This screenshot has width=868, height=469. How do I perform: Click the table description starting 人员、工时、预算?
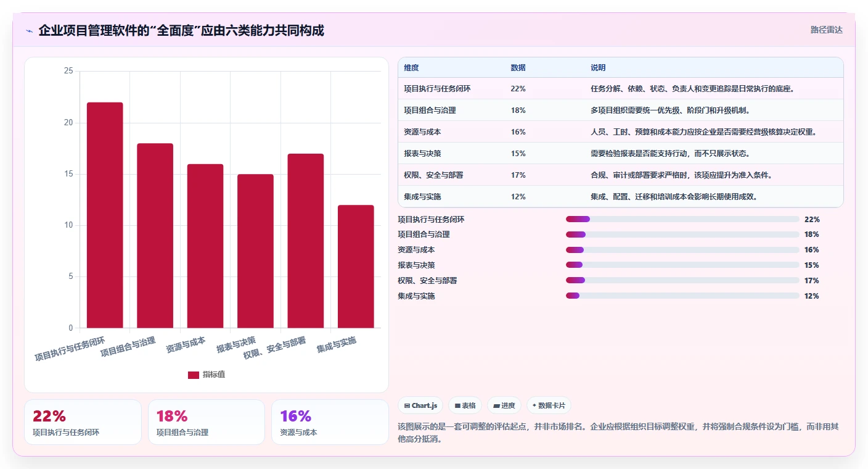coord(703,132)
